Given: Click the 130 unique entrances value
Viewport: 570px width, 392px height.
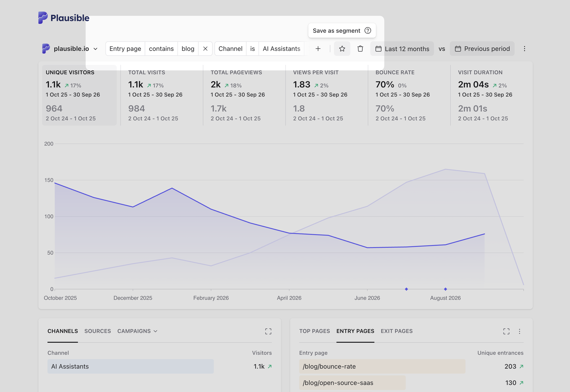Looking at the screenshot, I should [x=511, y=383].
